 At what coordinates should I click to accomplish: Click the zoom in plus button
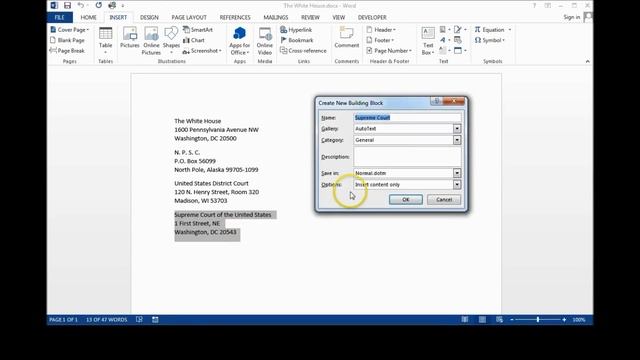tap(564, 320)
